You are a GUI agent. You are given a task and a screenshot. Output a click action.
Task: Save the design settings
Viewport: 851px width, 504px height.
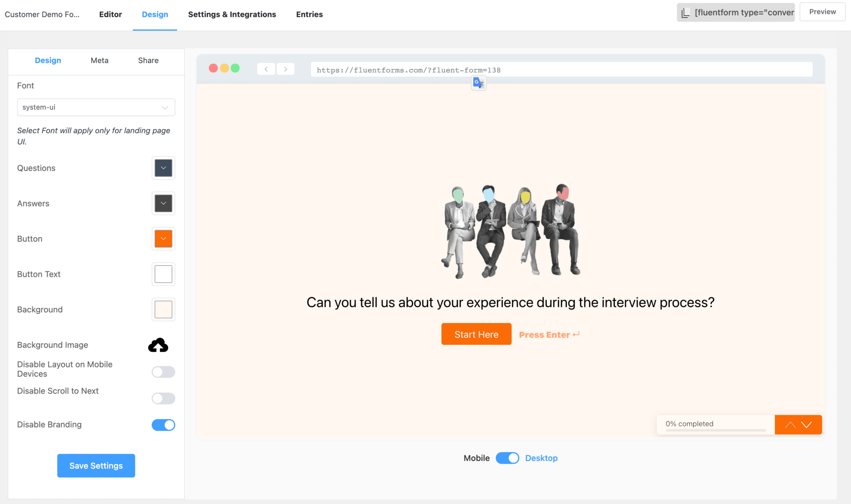(x=96, y=465)
